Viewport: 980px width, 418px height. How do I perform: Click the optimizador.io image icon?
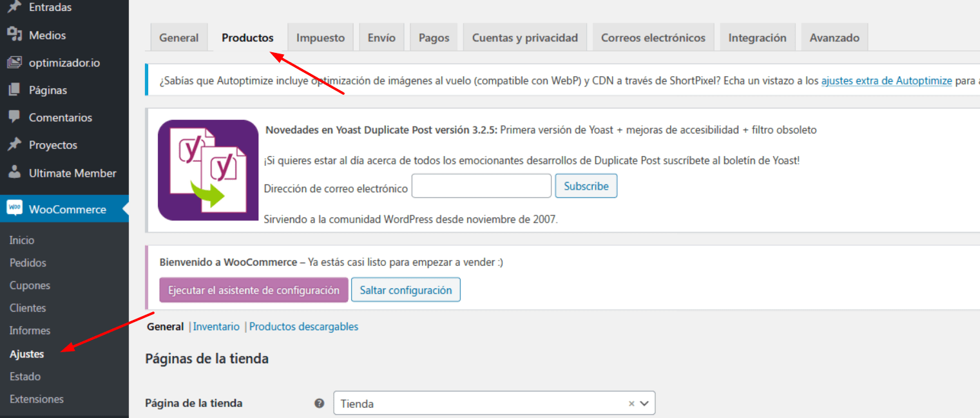[14, 63]
